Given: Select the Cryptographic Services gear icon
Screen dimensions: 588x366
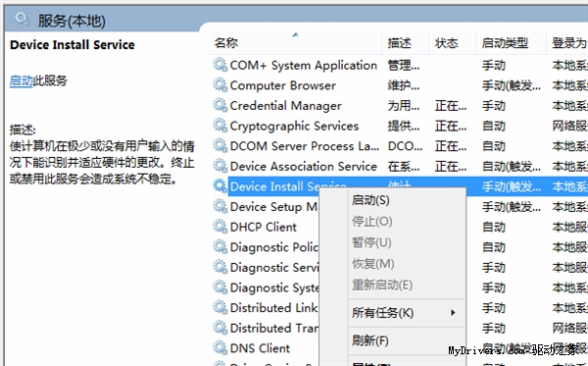Looking at the screenshot, I should (220, 126).
